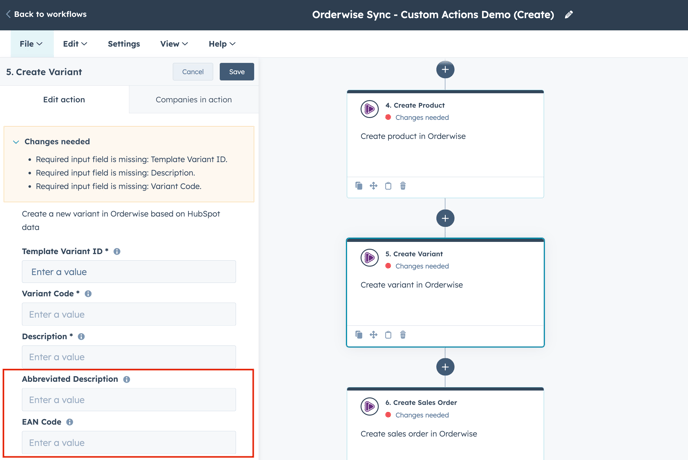Save the Create Variant action
This screenshot has width=688, height=460.
point(236,72)
